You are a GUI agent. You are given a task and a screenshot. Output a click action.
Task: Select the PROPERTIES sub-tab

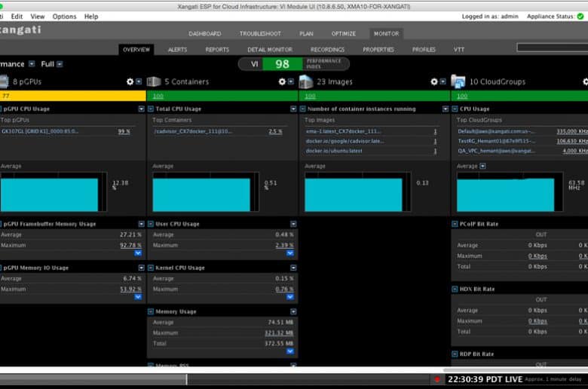[378, 50]
